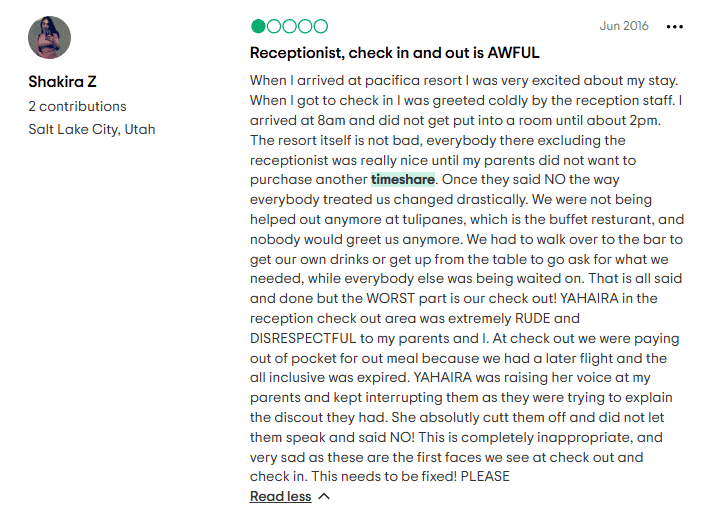Collapse review using the up chevron

coord(324,496)
